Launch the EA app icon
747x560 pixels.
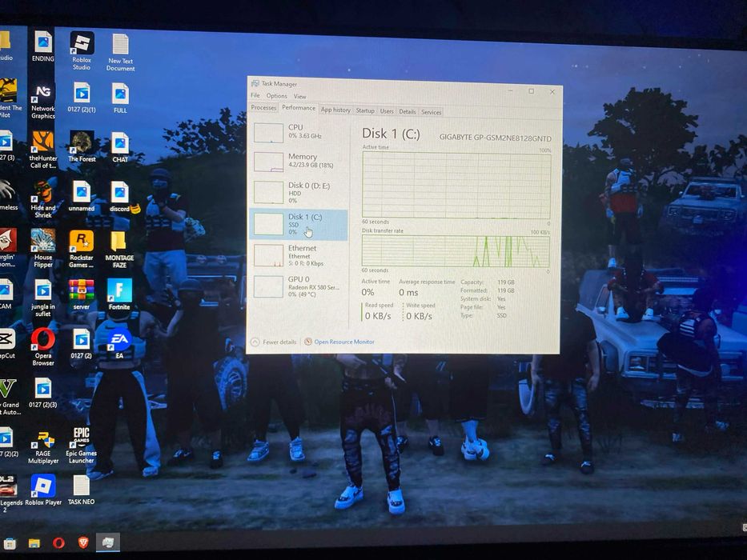(119, 344)
